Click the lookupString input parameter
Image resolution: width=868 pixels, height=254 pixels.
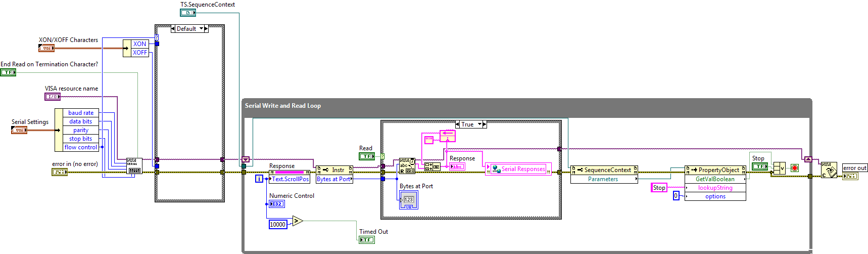[715, 188]
